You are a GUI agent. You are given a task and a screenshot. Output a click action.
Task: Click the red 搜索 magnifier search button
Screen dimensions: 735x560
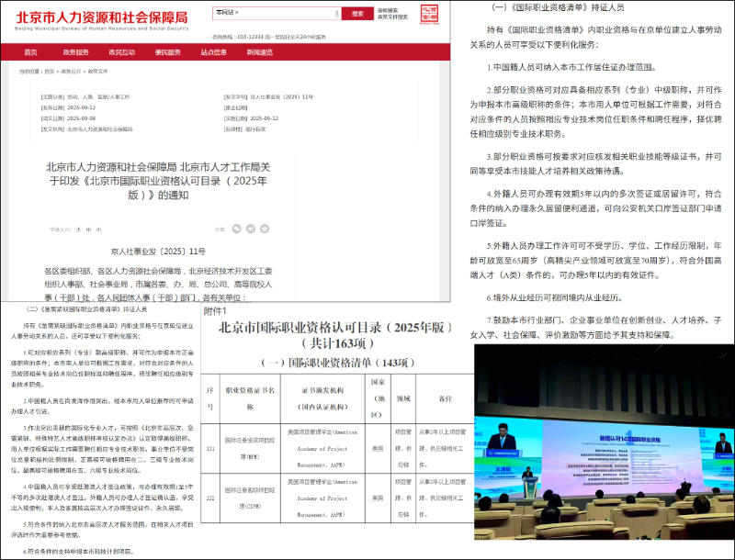tap(356, 13)
